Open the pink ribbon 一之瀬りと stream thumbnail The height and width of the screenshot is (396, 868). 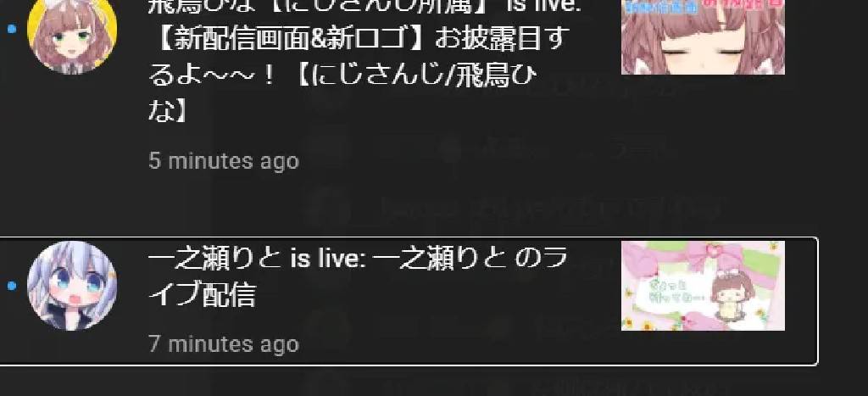click(x=703, y=285)
